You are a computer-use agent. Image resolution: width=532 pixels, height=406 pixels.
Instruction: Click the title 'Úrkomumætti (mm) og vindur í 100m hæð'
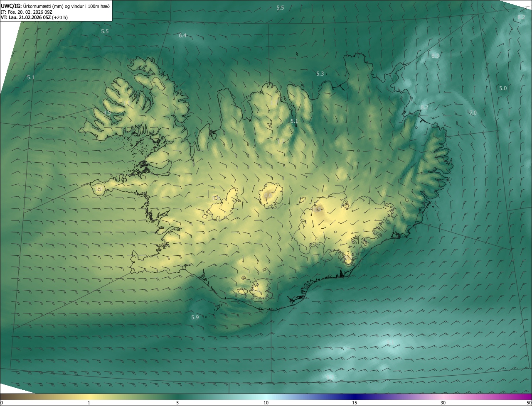tap(66, 5)
